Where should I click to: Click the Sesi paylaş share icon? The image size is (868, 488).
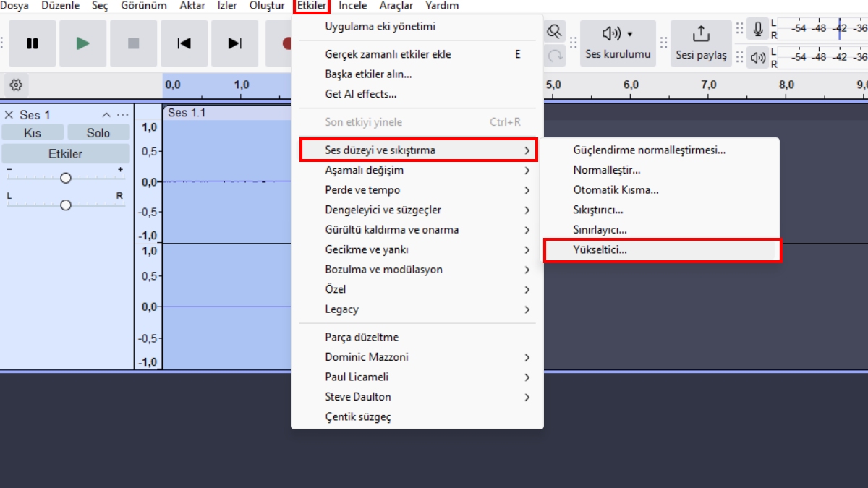(x=700, y=34)
